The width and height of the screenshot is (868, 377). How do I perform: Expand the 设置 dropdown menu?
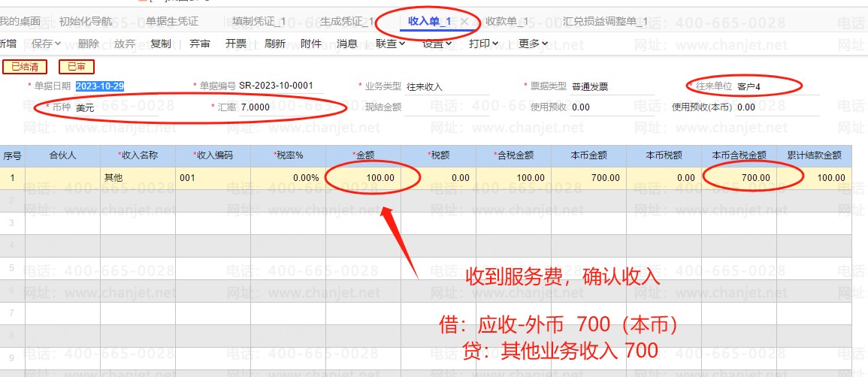(437, 44)
